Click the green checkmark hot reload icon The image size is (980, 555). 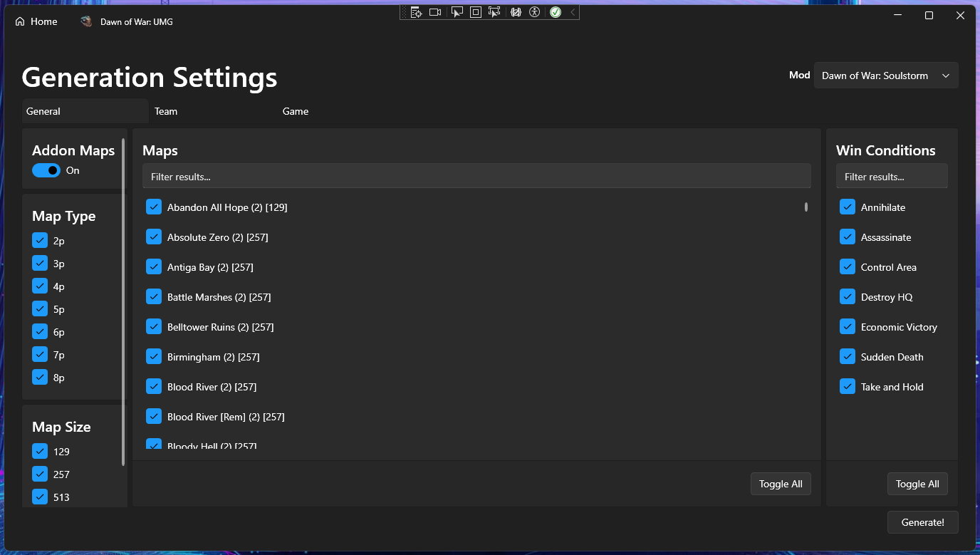coord(556,12)
